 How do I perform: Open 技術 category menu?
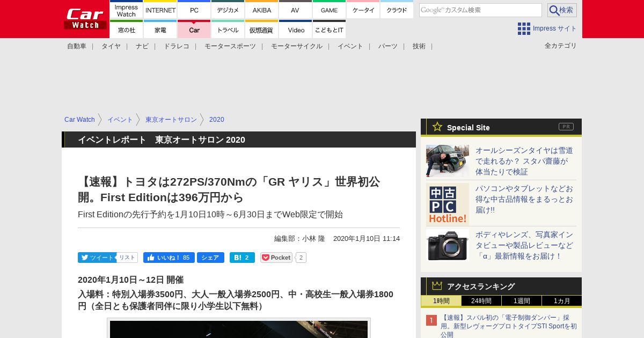pos(419,46)
